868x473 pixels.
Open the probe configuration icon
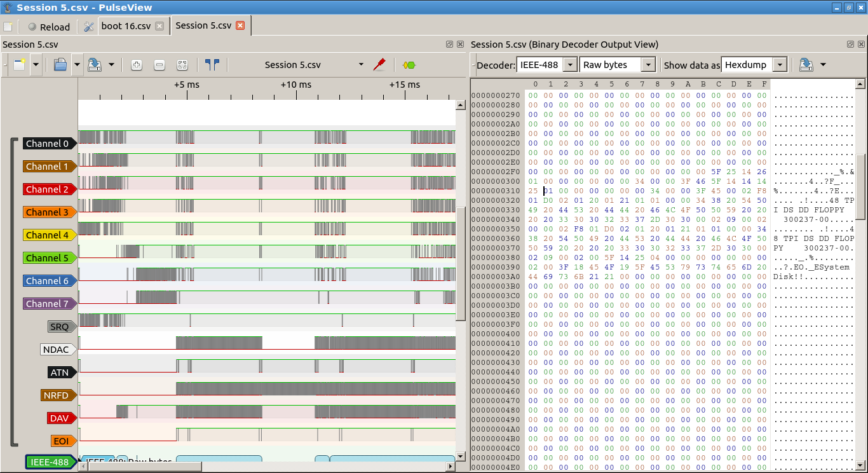coord(379,65)
